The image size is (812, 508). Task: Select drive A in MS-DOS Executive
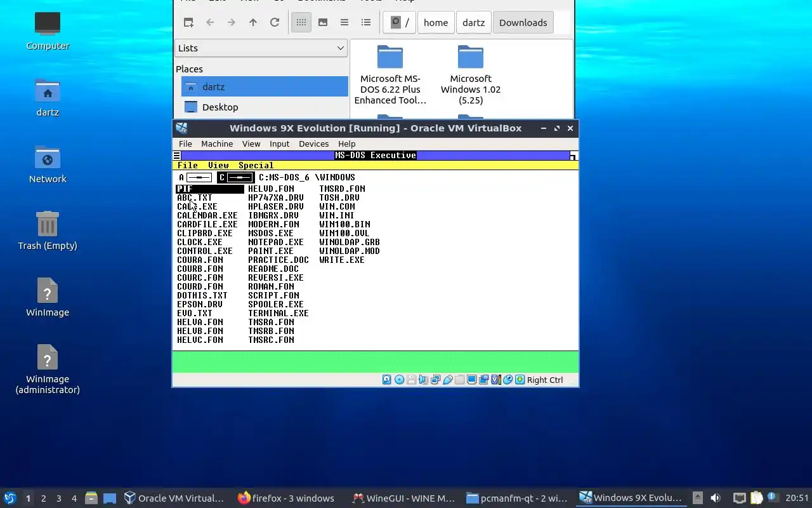coord(195,177)
